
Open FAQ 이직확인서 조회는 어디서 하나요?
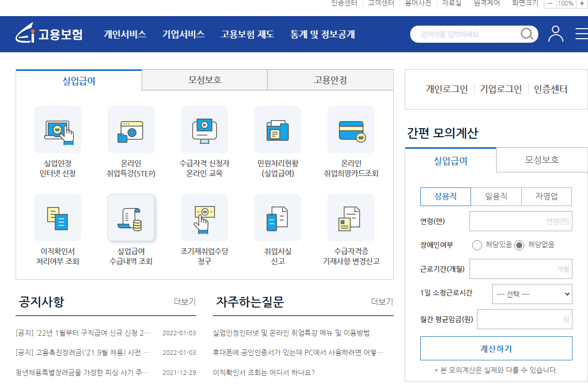[264, 372]
